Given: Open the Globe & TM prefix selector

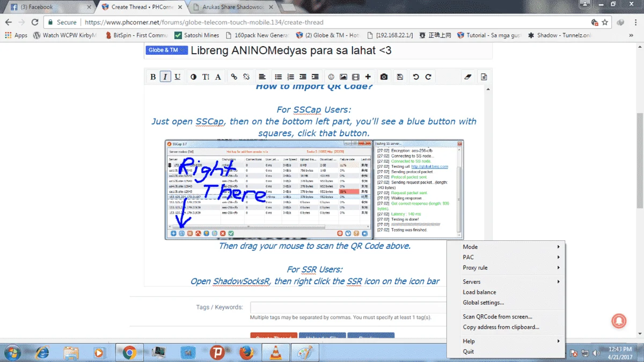Looking at the screenshot, I should (x=166, y=50).
